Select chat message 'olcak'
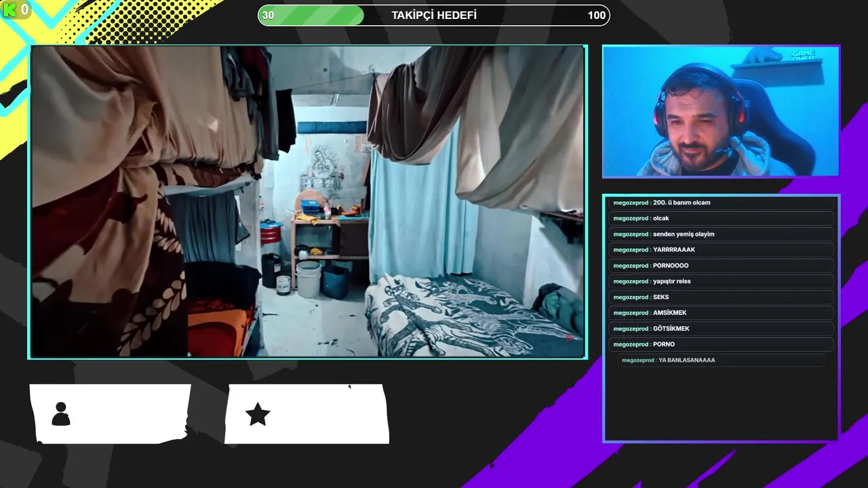 tap(721, 218)
